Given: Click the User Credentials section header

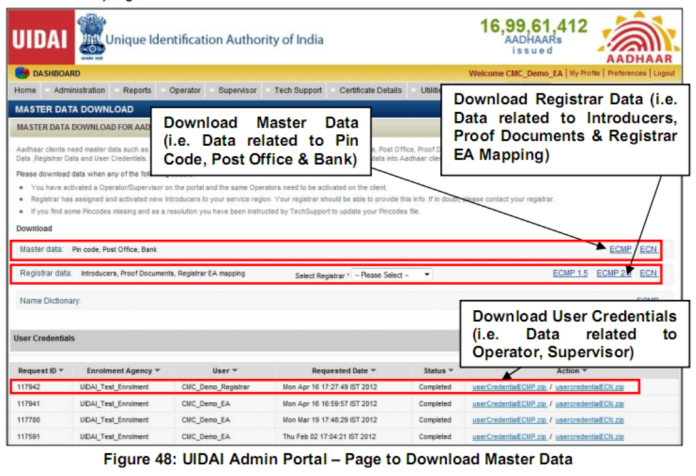Looking at the screenshot, I should point(44,338).
